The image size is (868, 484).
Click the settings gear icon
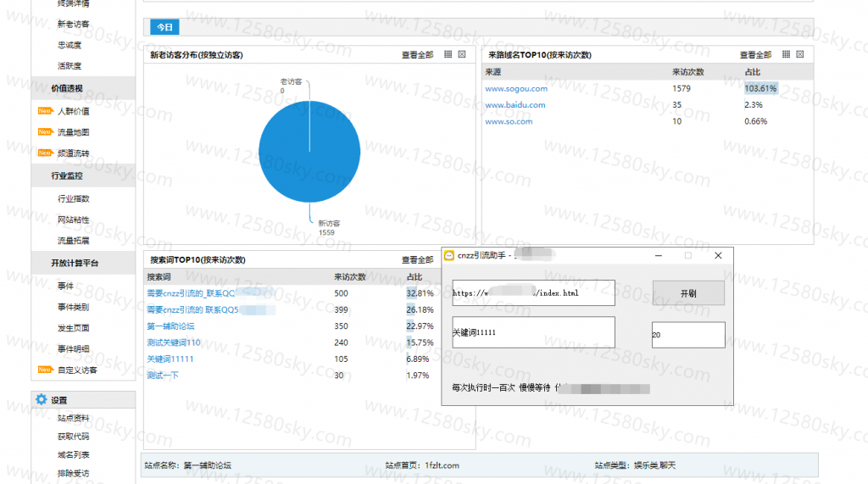(x=41, y=399)
